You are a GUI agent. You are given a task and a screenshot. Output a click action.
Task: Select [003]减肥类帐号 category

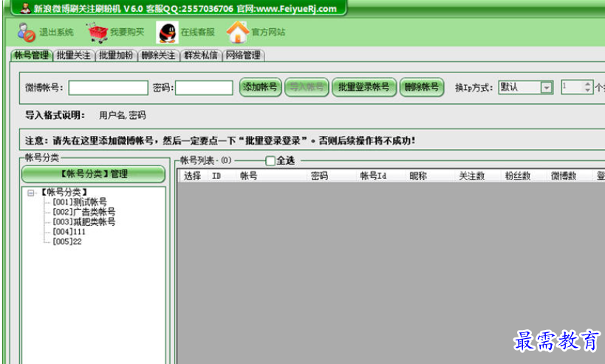(83, 222)
